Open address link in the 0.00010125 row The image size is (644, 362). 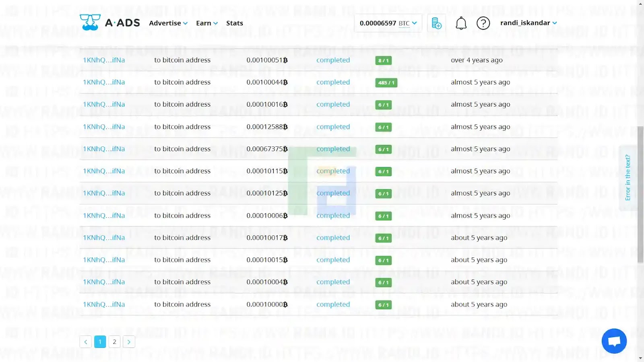point(104,193)
